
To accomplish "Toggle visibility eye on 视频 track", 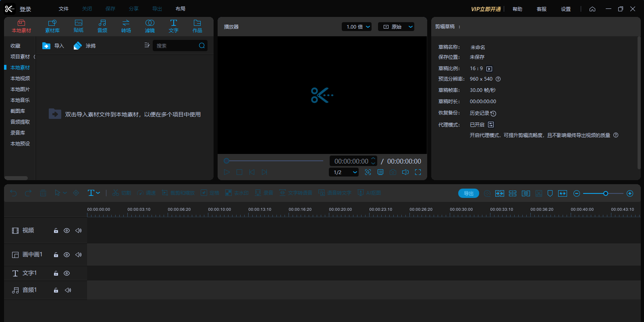I will coord(67,231).
